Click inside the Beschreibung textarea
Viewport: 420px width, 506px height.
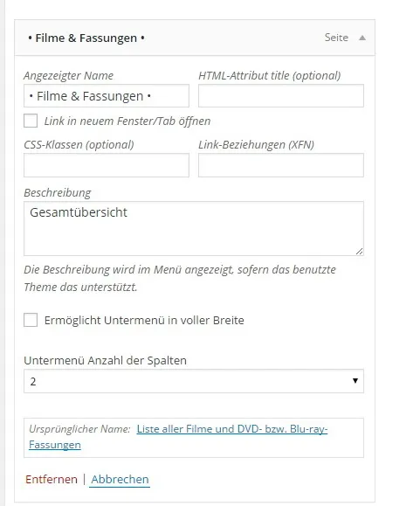[194, 228]
